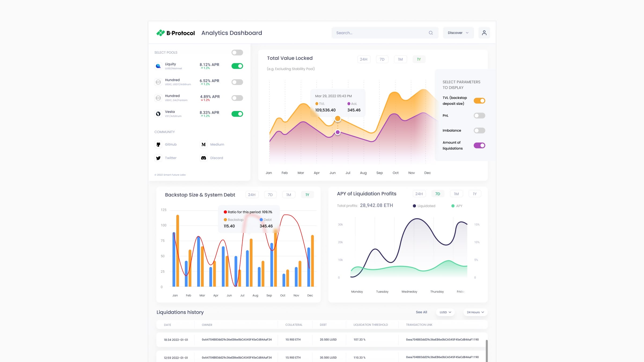
Task: Open the Medium community icon
Action: click(x=204, y=144)
